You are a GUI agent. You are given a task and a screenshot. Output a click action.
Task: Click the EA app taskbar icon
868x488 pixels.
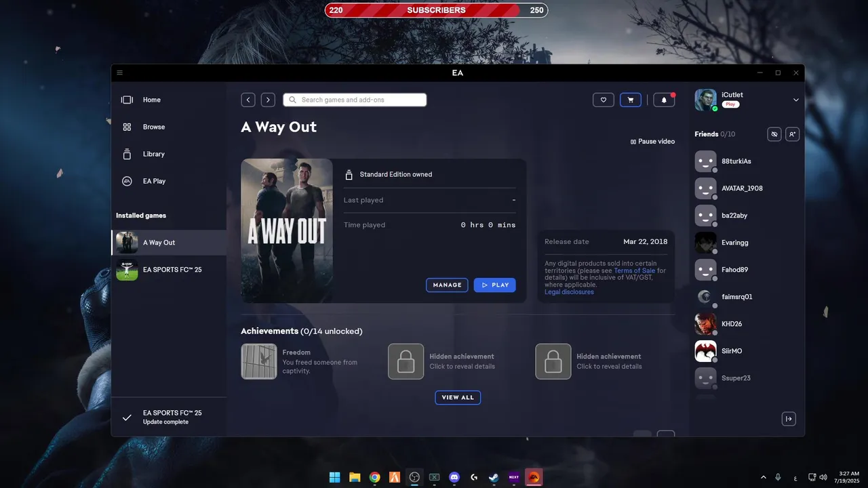[534, 477]
